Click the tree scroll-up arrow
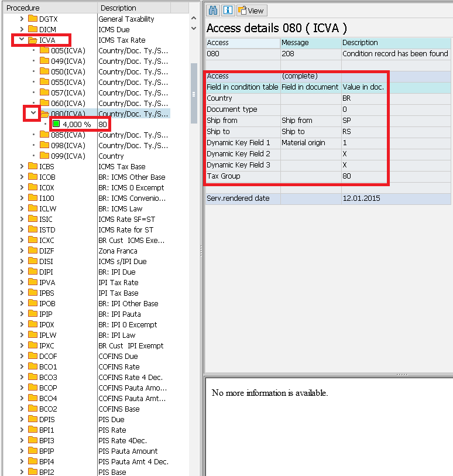The image size is (453, 476). [194, 18]
